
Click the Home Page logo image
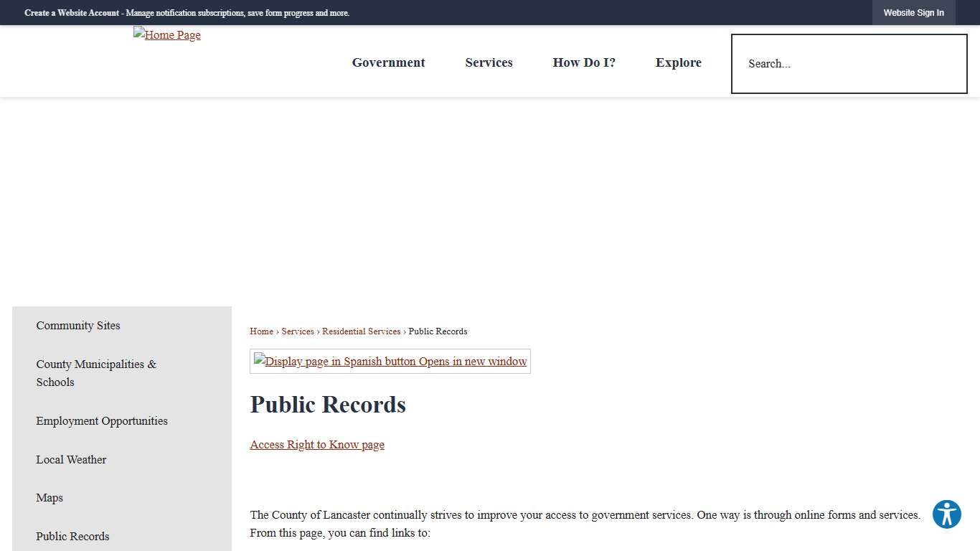coord(166,34)
